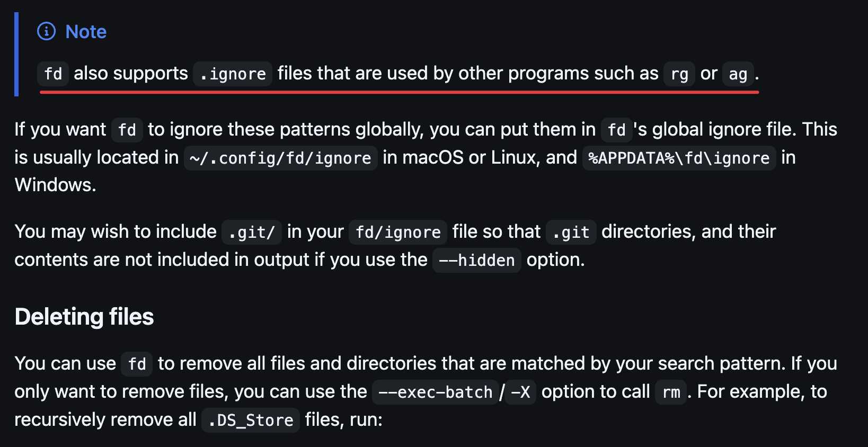Click the .DS_Store inline code
The image size is (868, 447).
pos(251,420)
